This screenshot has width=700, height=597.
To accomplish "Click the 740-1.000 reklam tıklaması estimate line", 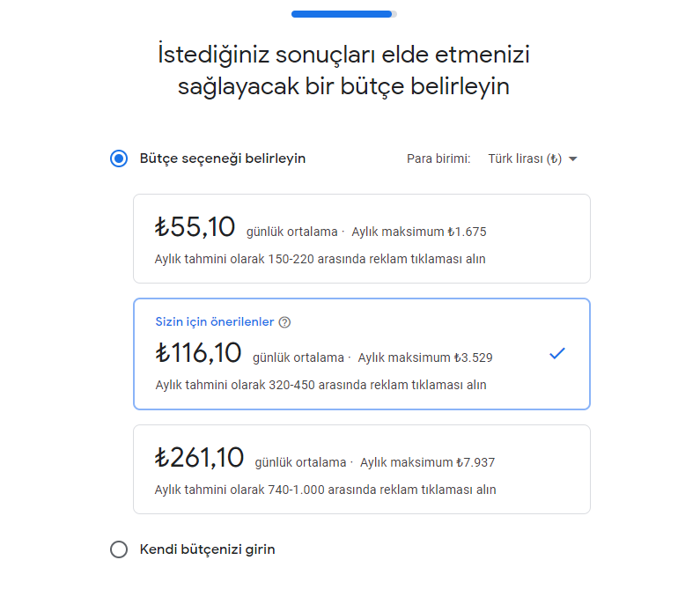I will 326,490.
